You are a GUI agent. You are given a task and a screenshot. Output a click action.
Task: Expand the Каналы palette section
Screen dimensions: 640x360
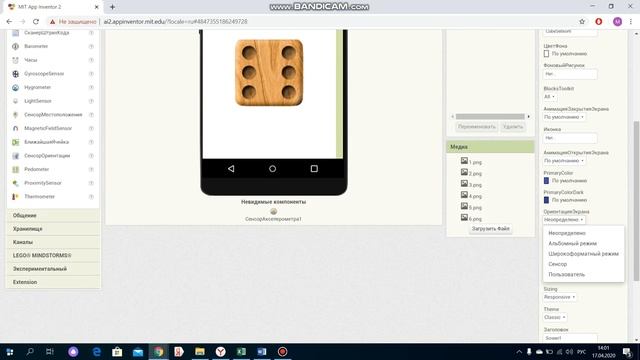[53, 242]
